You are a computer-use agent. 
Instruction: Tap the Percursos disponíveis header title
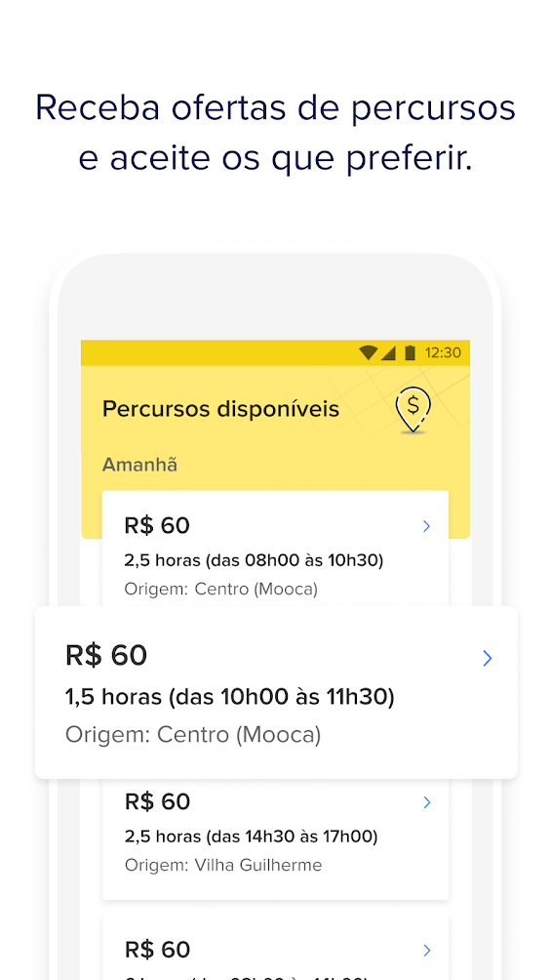pyautogui.click(x=220, y=409)
